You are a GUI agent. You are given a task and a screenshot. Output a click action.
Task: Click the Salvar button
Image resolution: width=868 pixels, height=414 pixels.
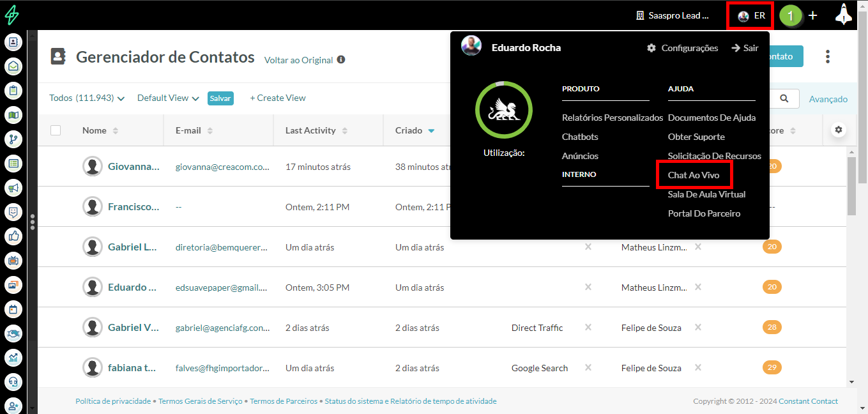(x=220, y=98)
